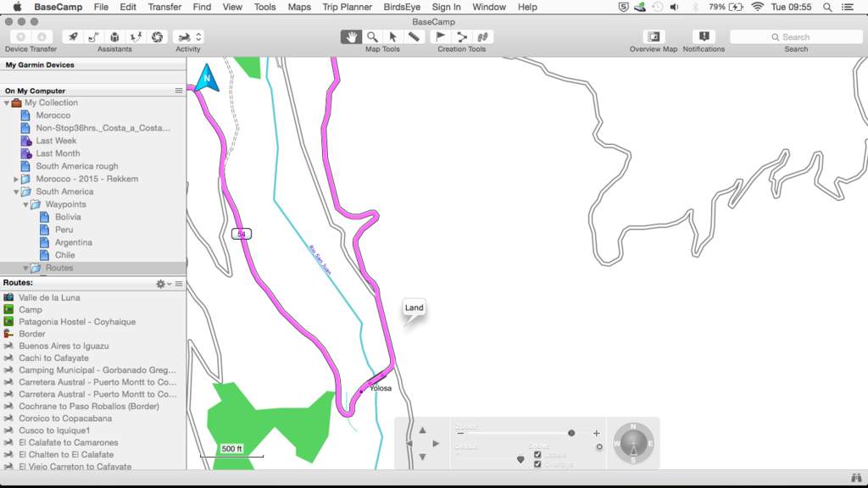The width and height of the screenshot is (868, 488).
Task: Open the Activity profile dropdown
Action: tap(188, 37)
